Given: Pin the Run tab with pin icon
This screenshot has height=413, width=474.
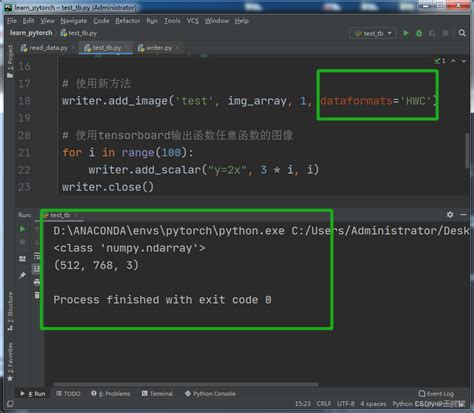Looking at the screenshot, I should pyautogui.click(x=22, y=275).
